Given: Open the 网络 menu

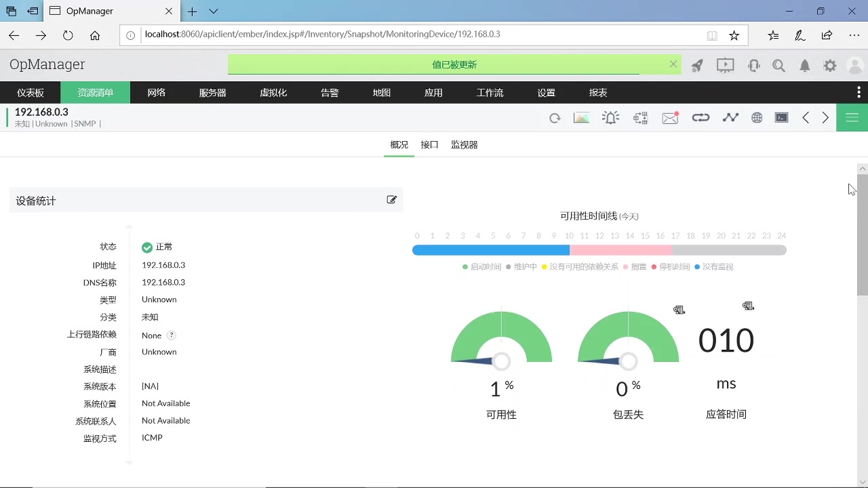Looking at the screenshot, I should coord(157,93).
